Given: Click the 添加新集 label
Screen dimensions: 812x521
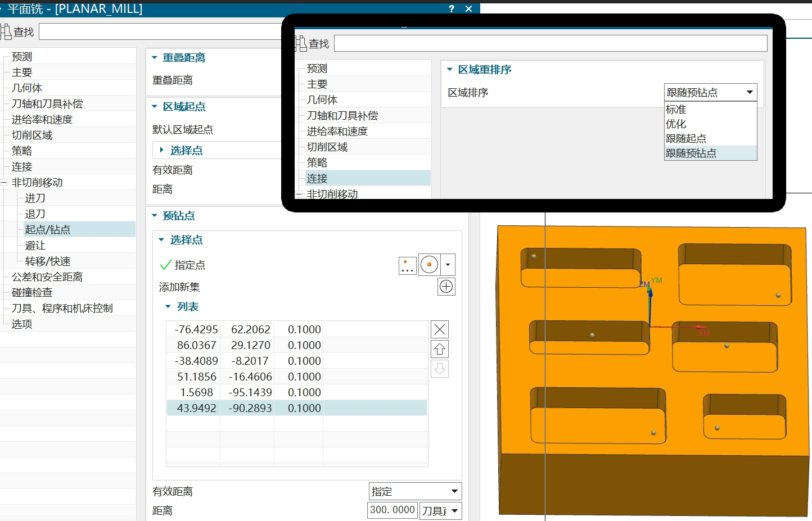Looking at the screenshot, I should pyautogui.click(x=179, y=287).
